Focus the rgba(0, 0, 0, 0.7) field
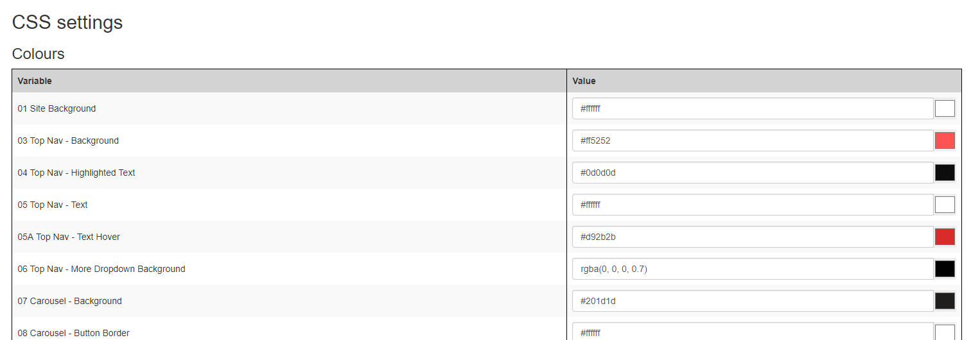 click(753, 269)
